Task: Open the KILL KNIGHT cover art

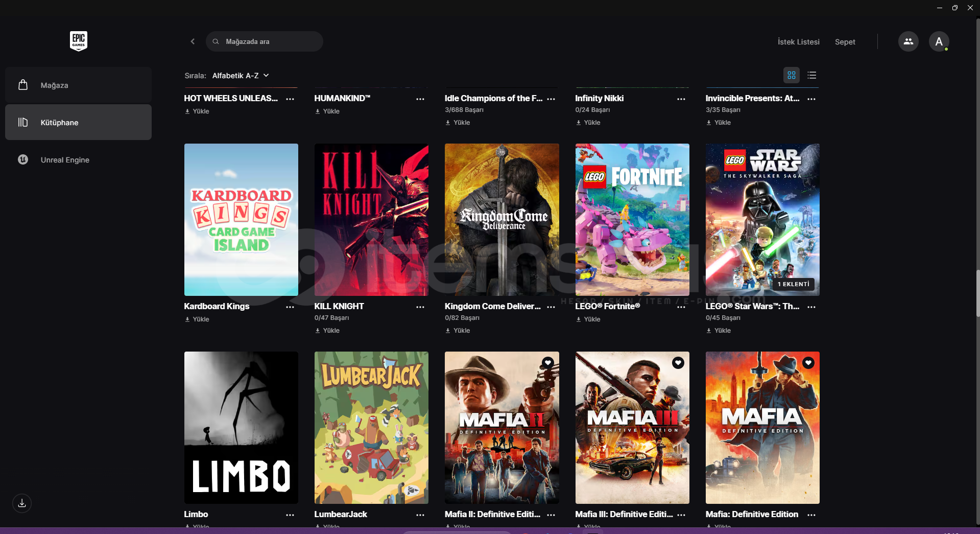Action: (x=371, y=220)
